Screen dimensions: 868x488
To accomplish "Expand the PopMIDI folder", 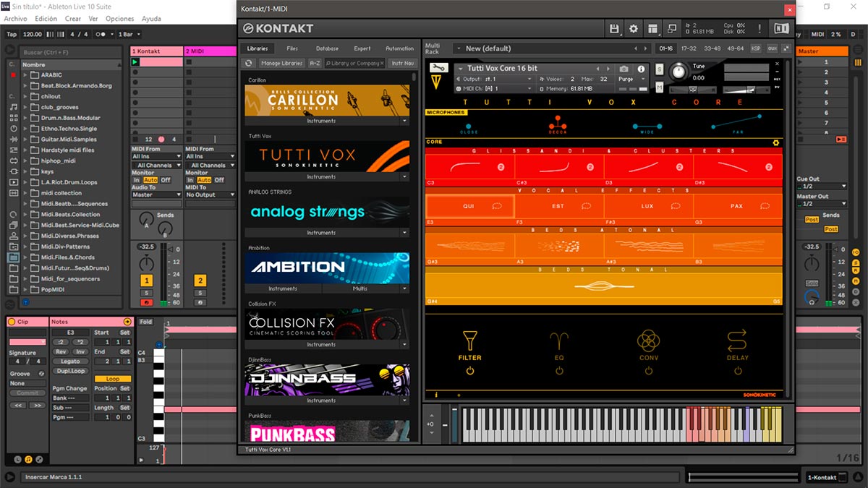I will (x=25, y=290).
